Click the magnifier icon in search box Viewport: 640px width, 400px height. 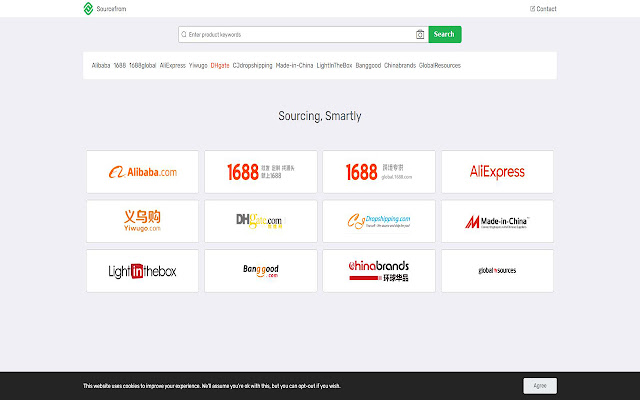pos(184,34)
